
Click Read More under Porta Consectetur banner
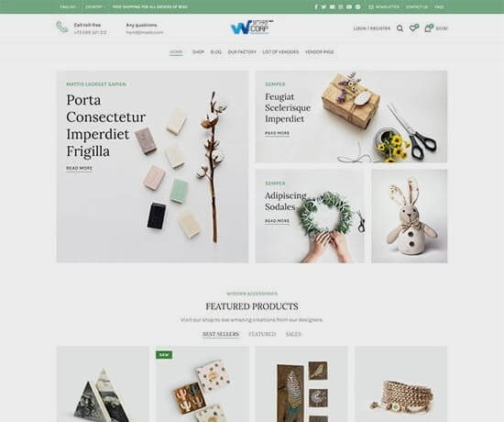click(79, 168)
